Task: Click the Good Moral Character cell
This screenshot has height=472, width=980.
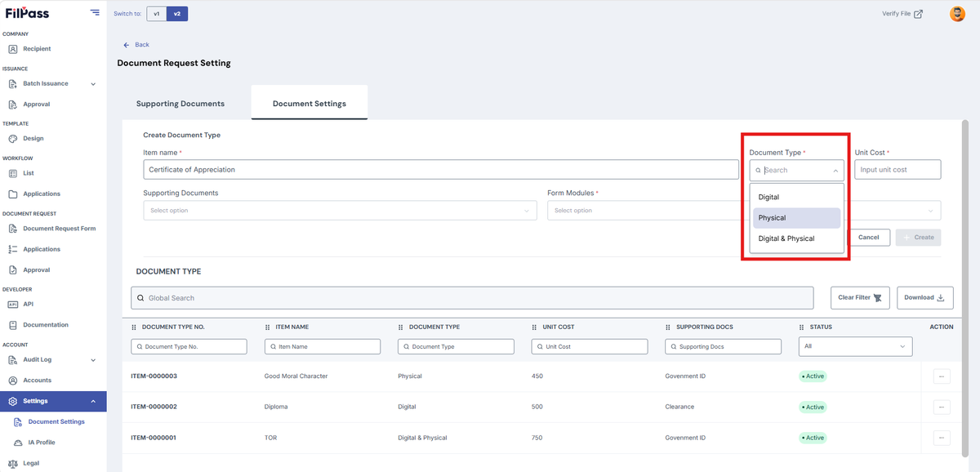Action: pyautogui.click(x=296, y=376)
